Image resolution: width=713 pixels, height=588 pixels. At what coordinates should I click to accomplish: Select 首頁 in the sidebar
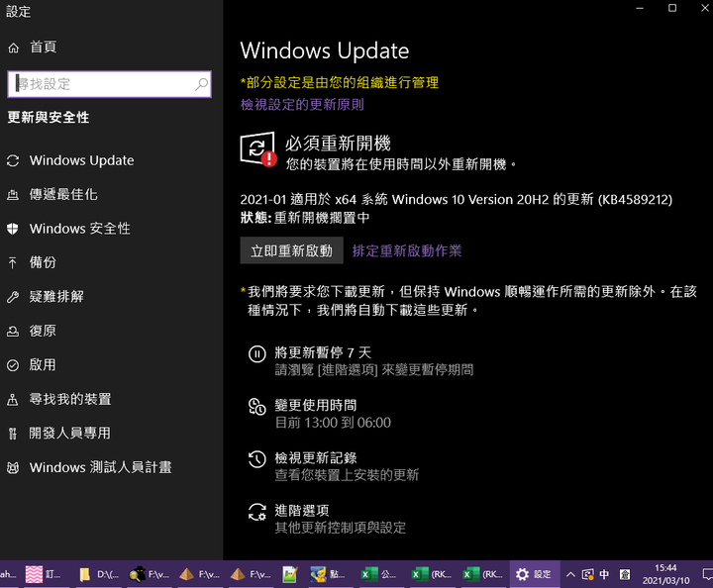43,48
